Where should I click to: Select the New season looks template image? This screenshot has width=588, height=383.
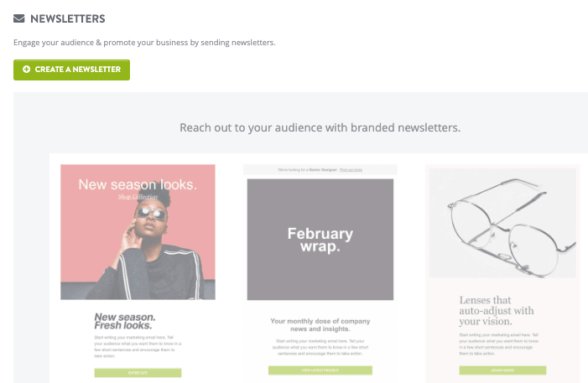138,232
